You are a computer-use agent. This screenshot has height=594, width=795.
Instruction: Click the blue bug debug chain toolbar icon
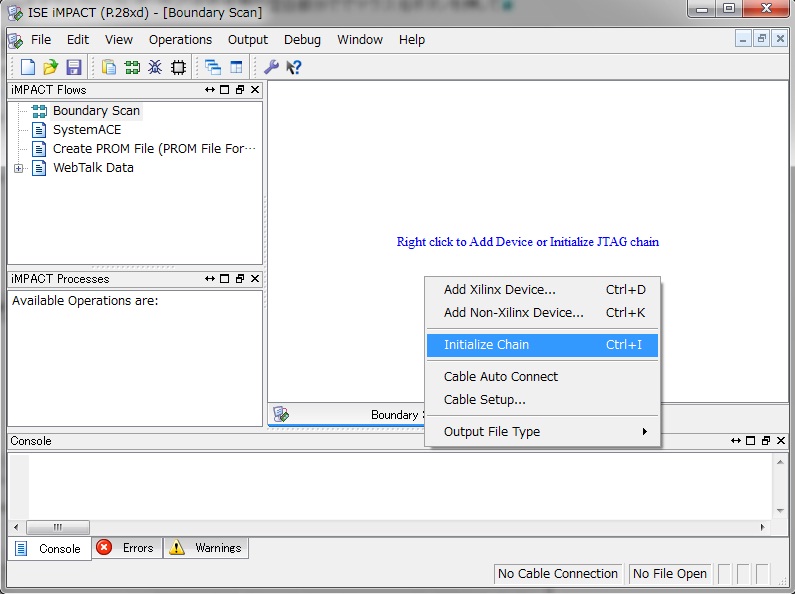point(155,67)
